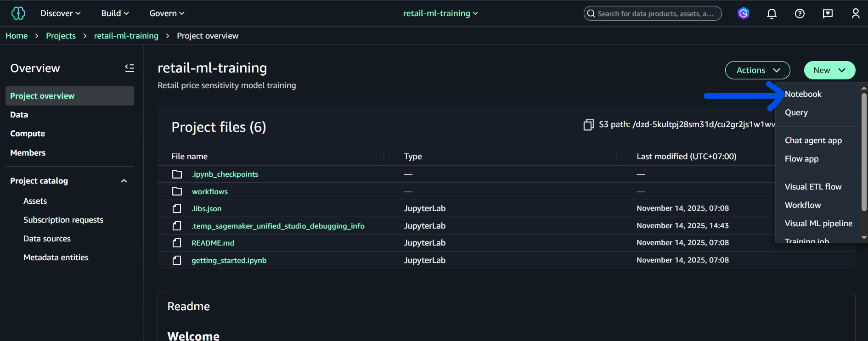The height and width of the screenshot is (341, 868).
Task: Close the New dropdown button
Action: coord(829,70)
